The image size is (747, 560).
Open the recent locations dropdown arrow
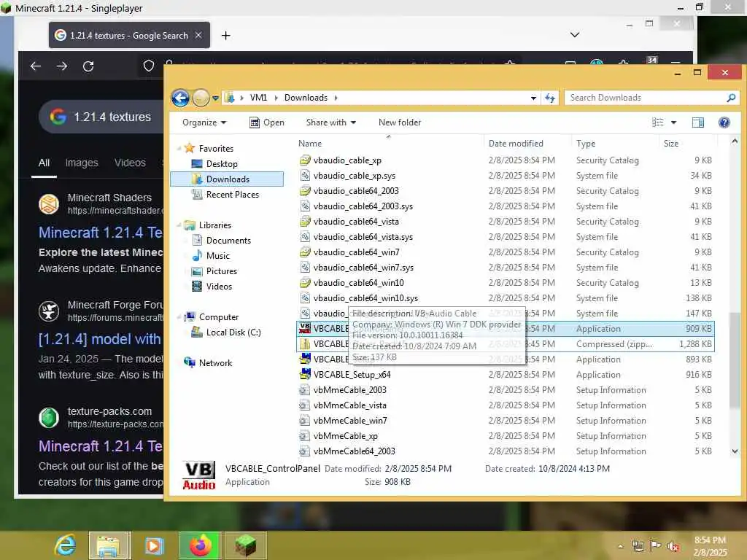click(x=215, y=98)
